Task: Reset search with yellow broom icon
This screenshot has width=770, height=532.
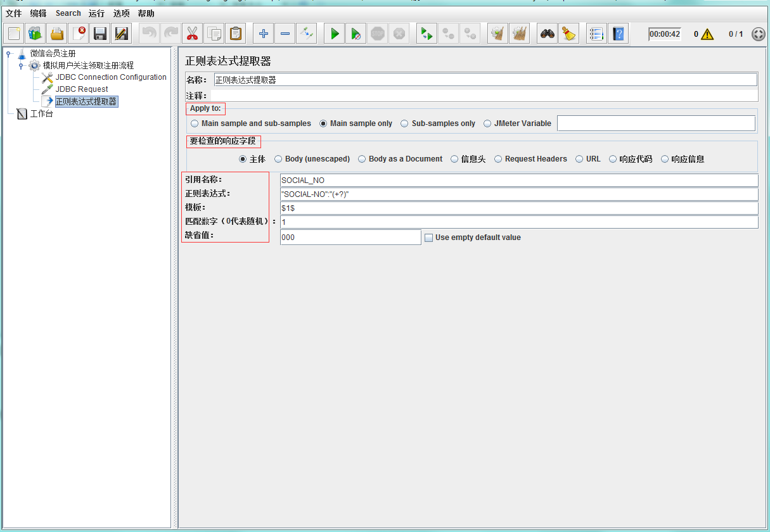Action: [x=569, y=34]
